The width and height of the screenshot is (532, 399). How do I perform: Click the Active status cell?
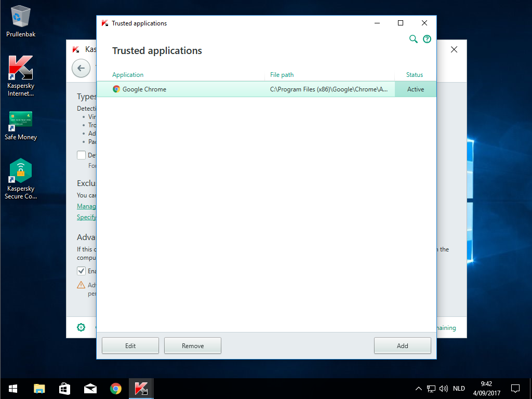coord(416,89)
